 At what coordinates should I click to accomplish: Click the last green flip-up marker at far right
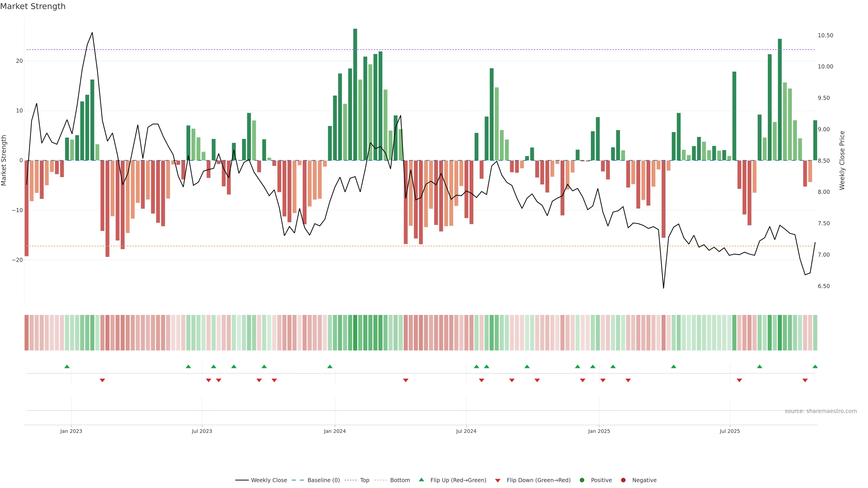tap(815, 366)
